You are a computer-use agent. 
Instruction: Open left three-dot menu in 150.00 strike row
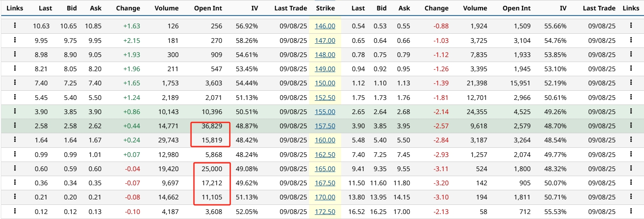point(15,82)
